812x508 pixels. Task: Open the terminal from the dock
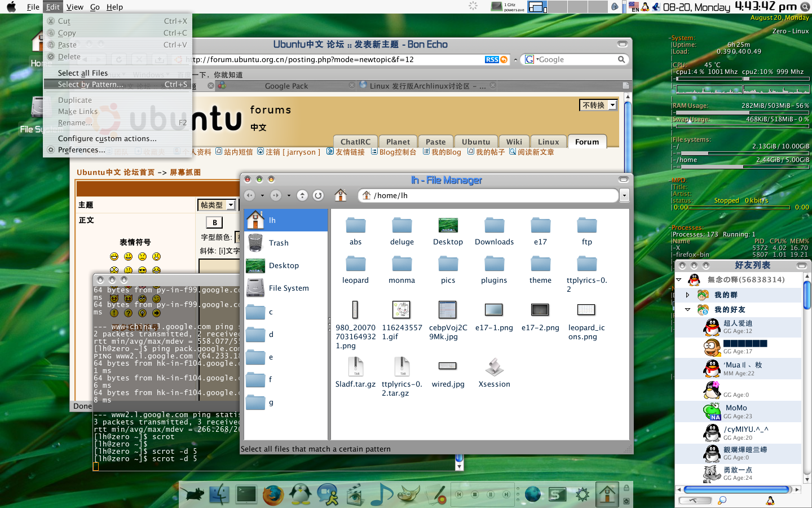246,494
